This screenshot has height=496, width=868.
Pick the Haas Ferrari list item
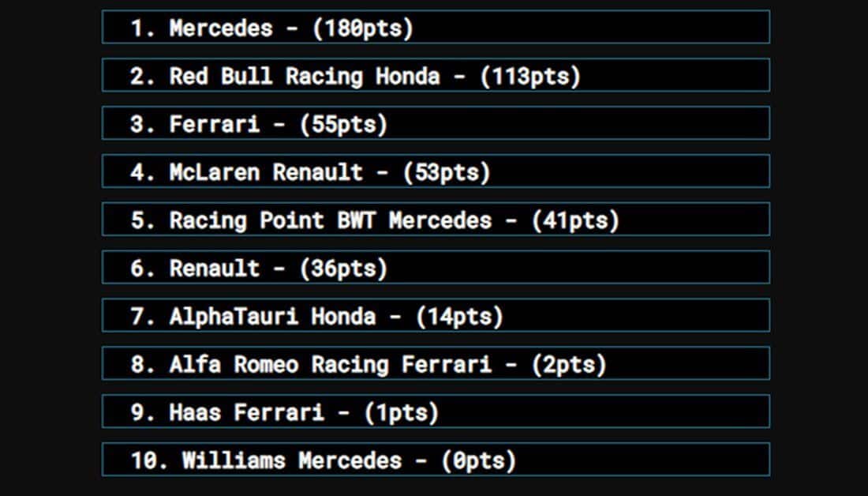436,411
